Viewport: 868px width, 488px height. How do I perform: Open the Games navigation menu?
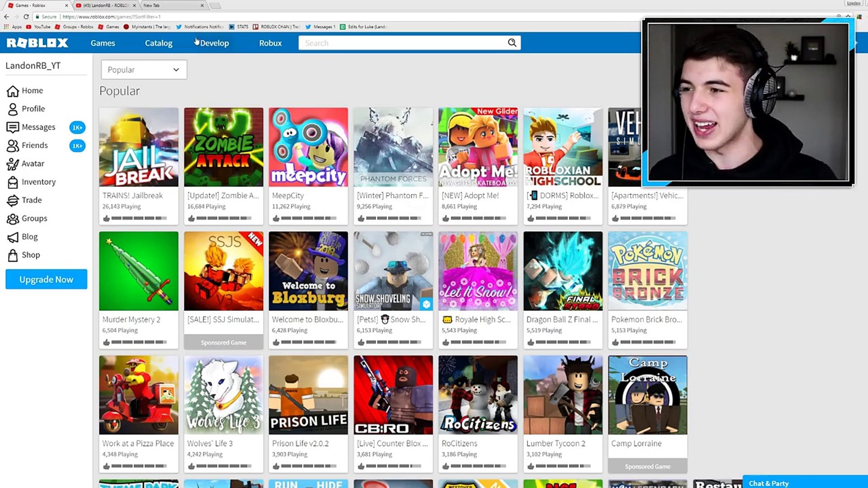[103, 43]
